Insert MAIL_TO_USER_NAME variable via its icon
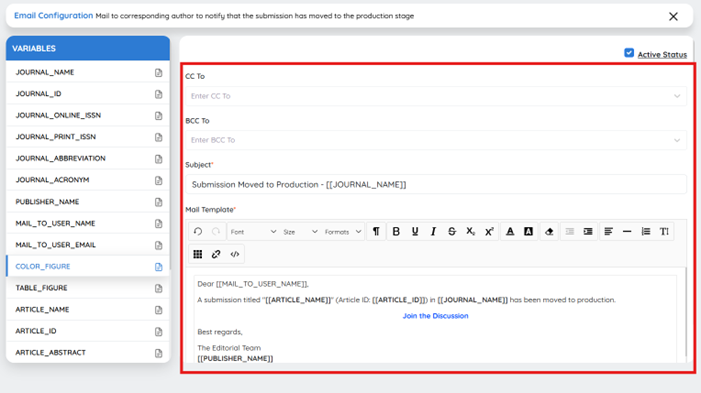The width and height of the screenshot is (701, 393). click(158, 224)
